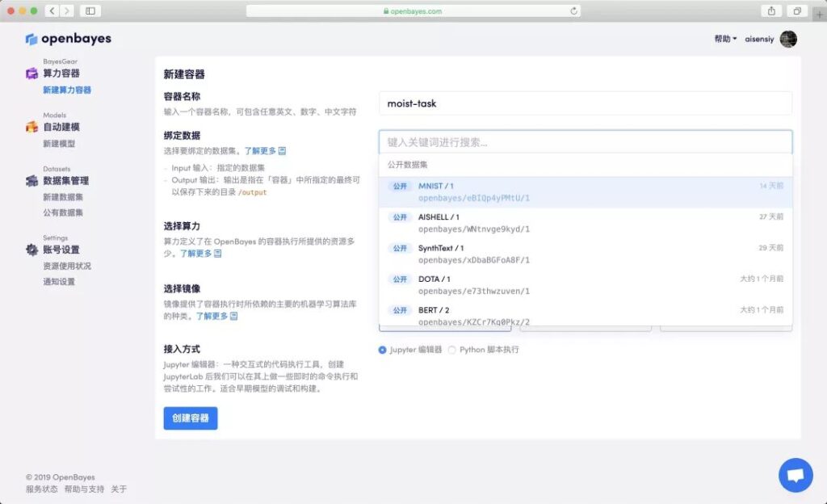Click the 自动建模 sidebar icon
Image resolution: width=827 pixels, height=504 pixels.
[x=31, y=127]
